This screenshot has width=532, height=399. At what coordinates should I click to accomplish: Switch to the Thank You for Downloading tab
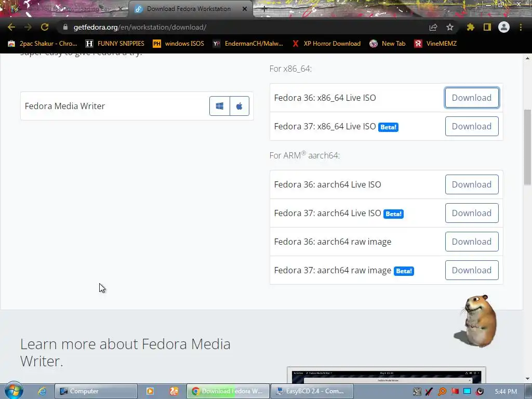point(64,9)
